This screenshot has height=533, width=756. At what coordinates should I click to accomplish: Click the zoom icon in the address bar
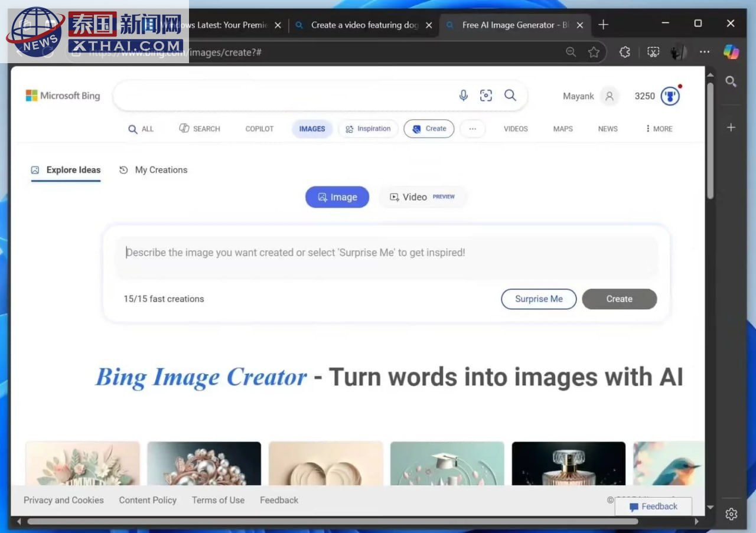point(571,52)
